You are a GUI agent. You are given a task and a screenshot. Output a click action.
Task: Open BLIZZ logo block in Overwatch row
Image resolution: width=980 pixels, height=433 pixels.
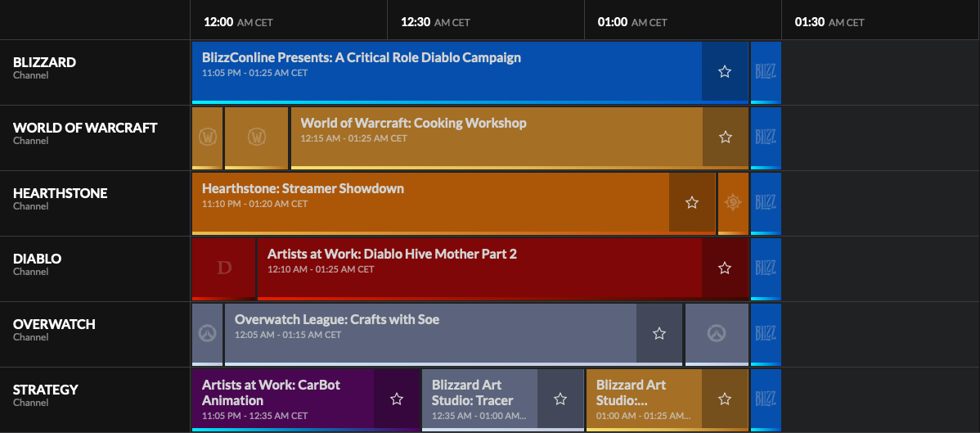point(766,333)
